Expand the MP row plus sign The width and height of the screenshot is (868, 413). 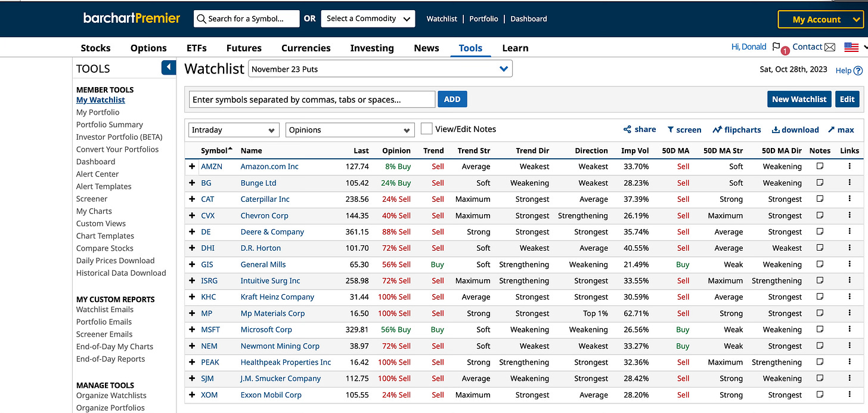click(192, 313)
